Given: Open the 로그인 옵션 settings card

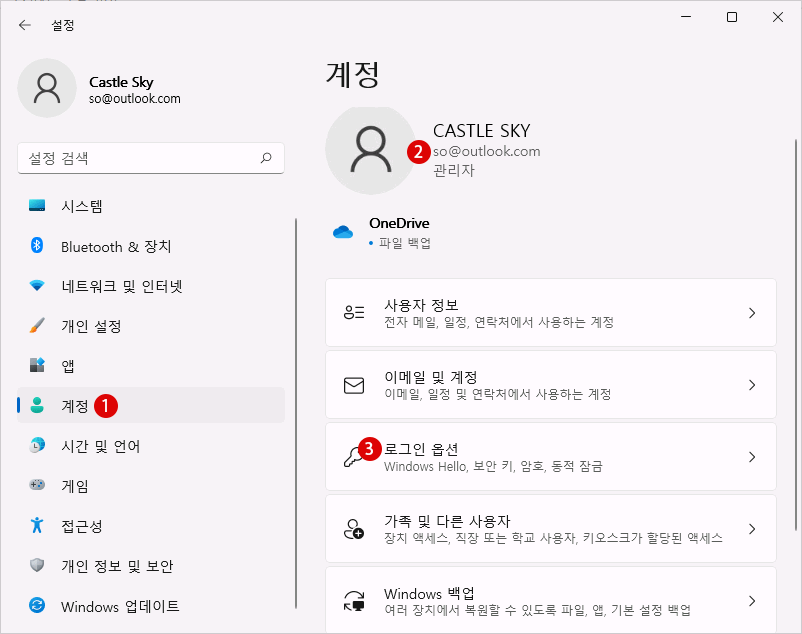Looking at the screenshot, I should [x=551, y=457].
